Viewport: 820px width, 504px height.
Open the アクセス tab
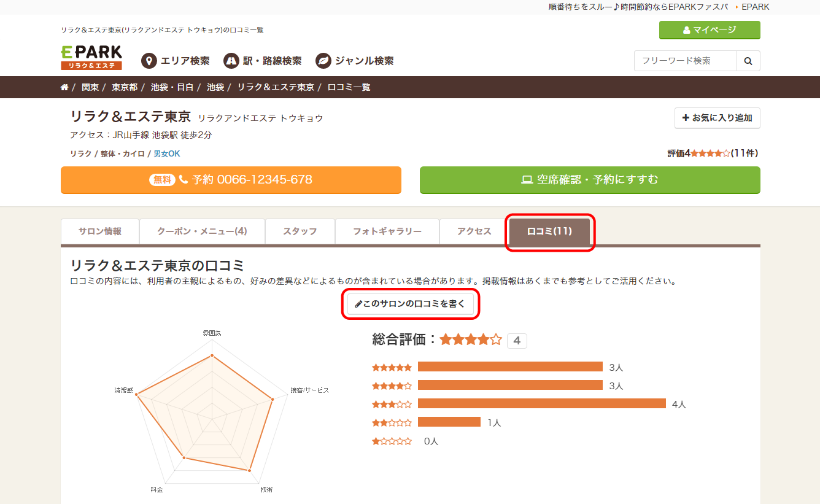pyautogui.click(x=474, y=231)
